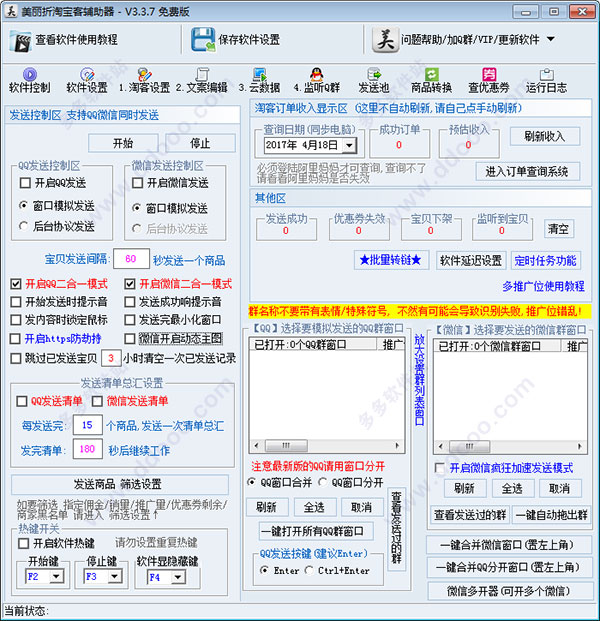Click the ★批量转链★ button

tap(390, 260)
